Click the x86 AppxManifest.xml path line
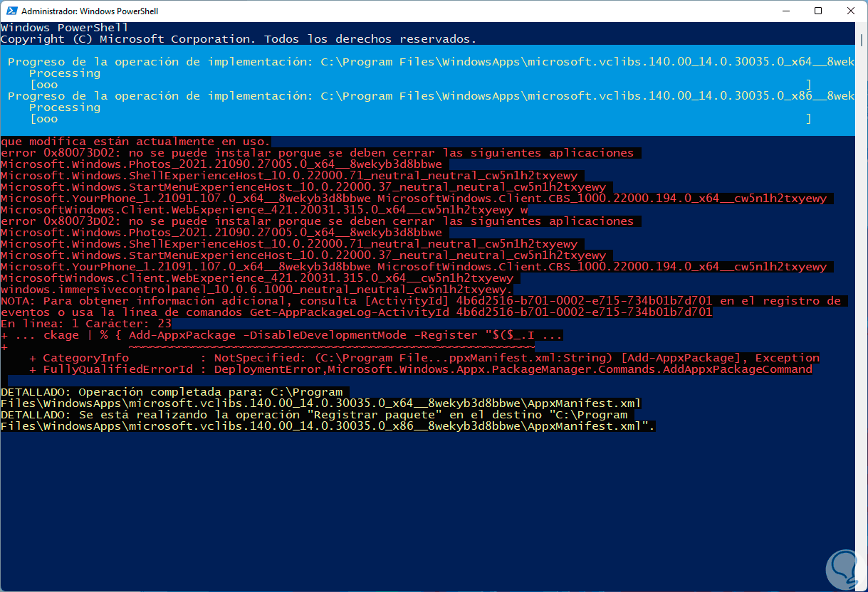 (328, 426)
